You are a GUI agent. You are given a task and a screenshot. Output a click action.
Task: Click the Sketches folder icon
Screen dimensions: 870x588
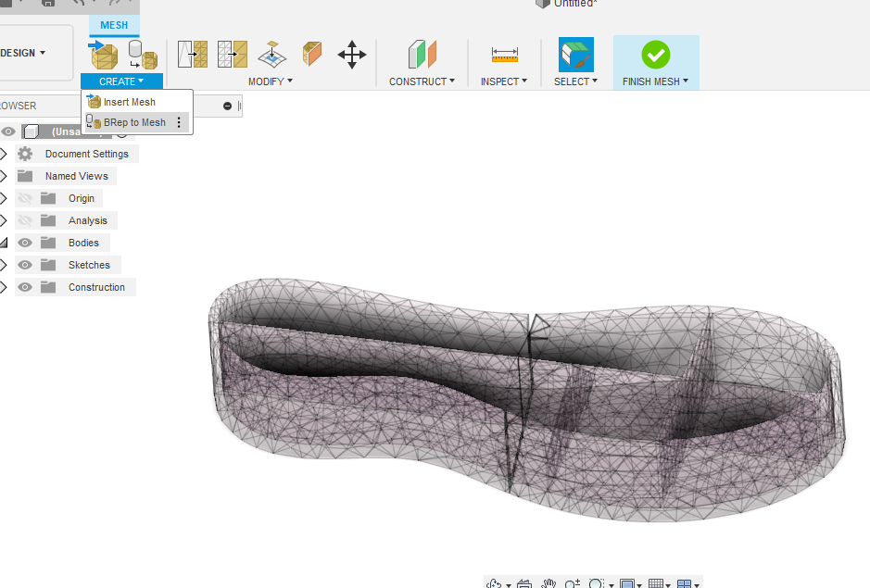(48, 265)
